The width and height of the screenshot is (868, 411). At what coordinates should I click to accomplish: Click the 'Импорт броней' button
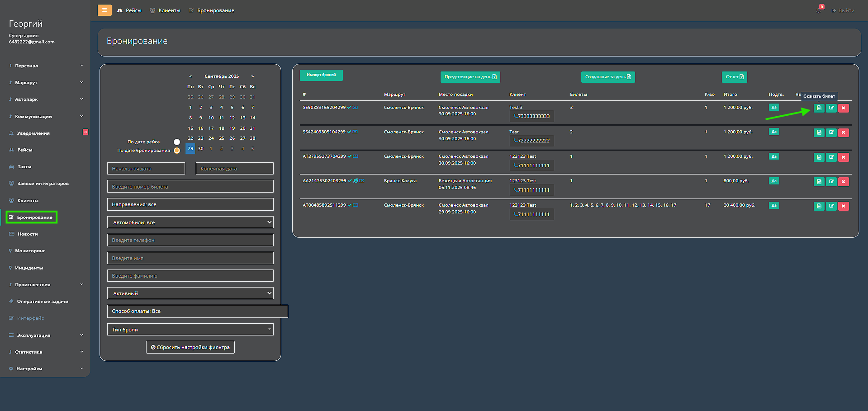[321, 75]
